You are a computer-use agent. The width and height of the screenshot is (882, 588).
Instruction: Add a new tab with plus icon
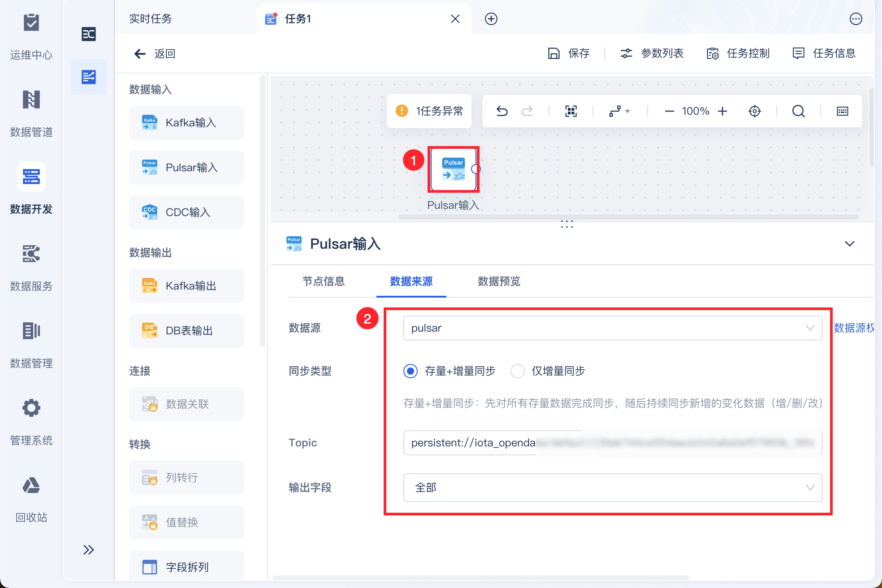[x=491, y=19]
